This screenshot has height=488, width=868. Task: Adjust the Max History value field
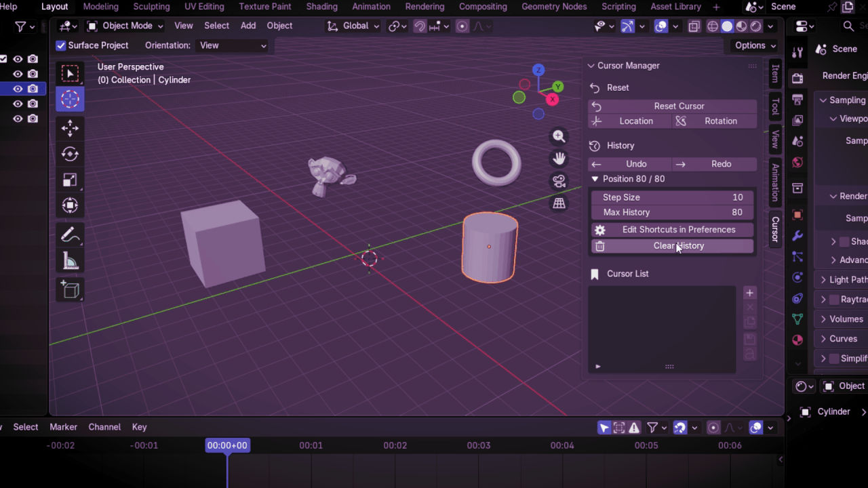(672, 212)
